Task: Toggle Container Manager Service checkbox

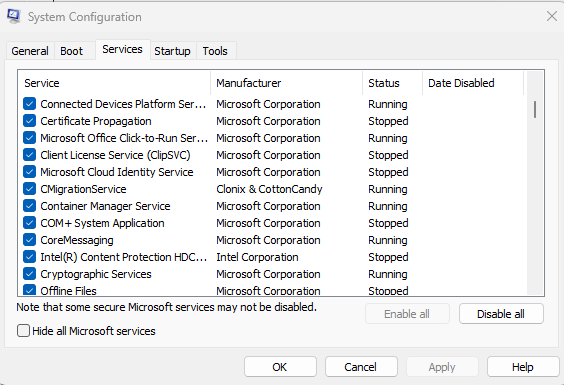Action: tap(29, 206)
